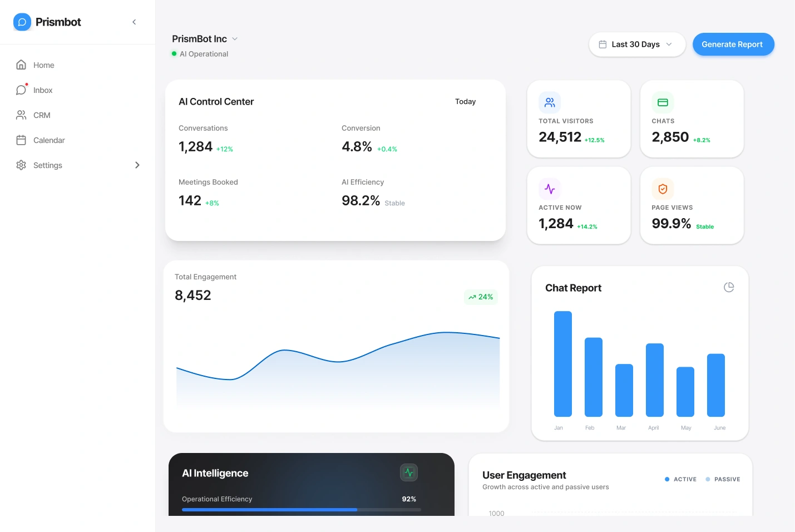Click the +14.2% active now label
Viewport: 795px width, 532px height.
click(x=587, y=226)
